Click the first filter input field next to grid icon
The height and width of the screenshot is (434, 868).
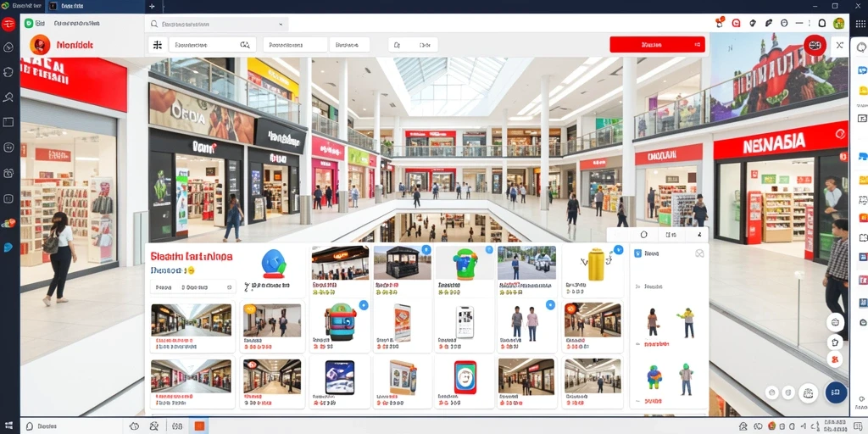click(213, 45)
